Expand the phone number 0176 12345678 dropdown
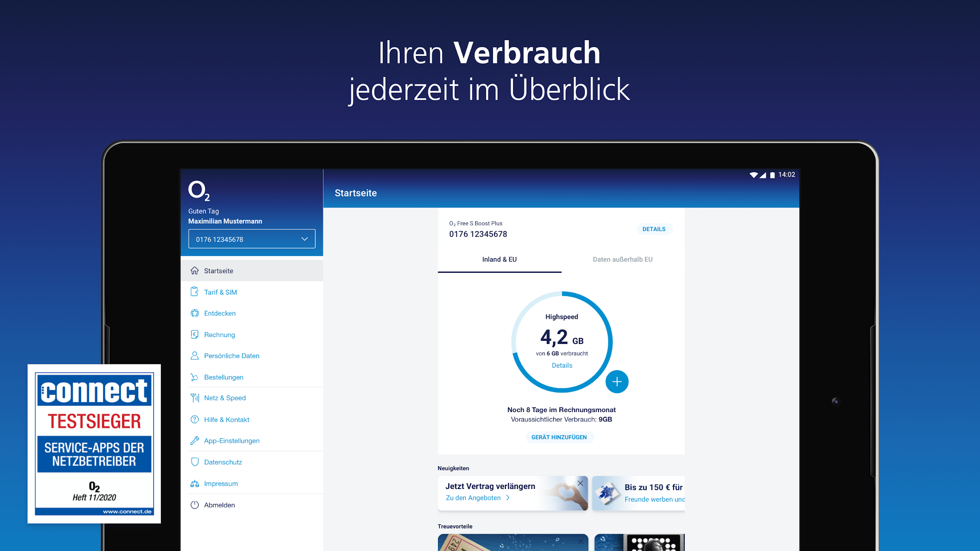 click(x=251, y=239)
